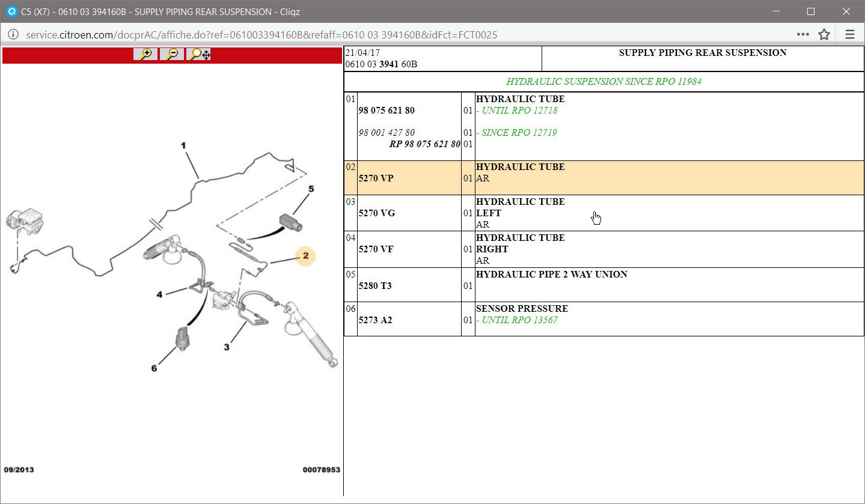The image size is (865, 504).
Task: Select the zoom and pan tool icon
Action: [199, 55]
